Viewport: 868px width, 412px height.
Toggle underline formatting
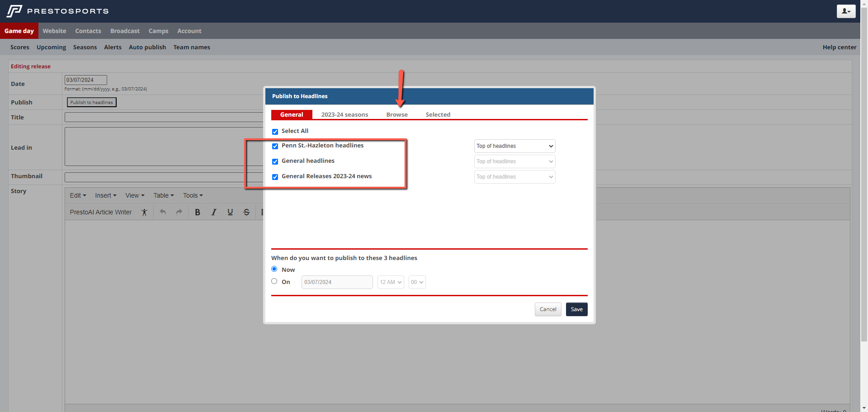pos(230,212)
